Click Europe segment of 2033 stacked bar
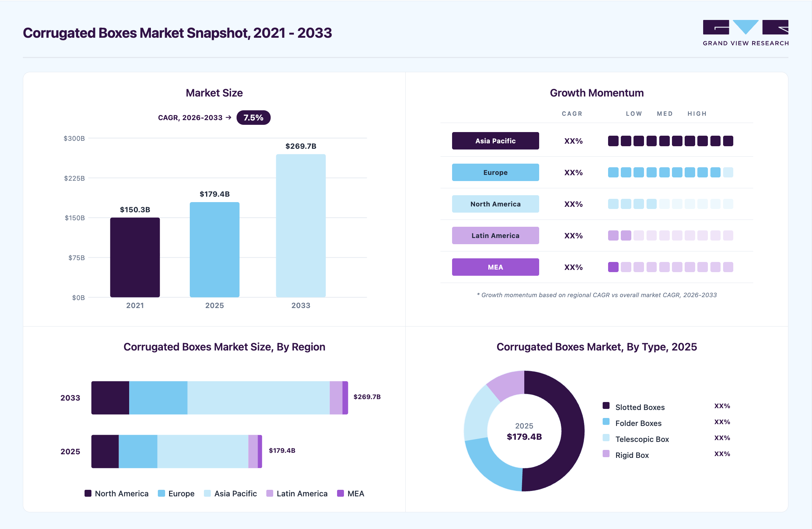 coord(158,398)
